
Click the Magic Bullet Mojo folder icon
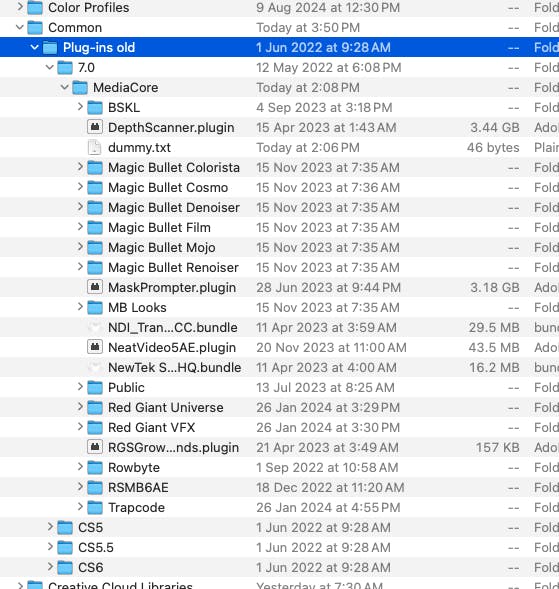(x=95, y=248)
